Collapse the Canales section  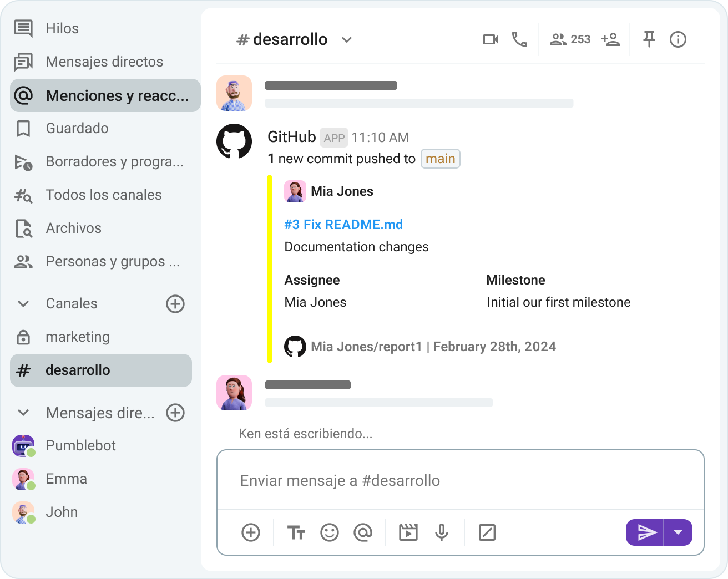pyautogui.click(x=23, y=303)
